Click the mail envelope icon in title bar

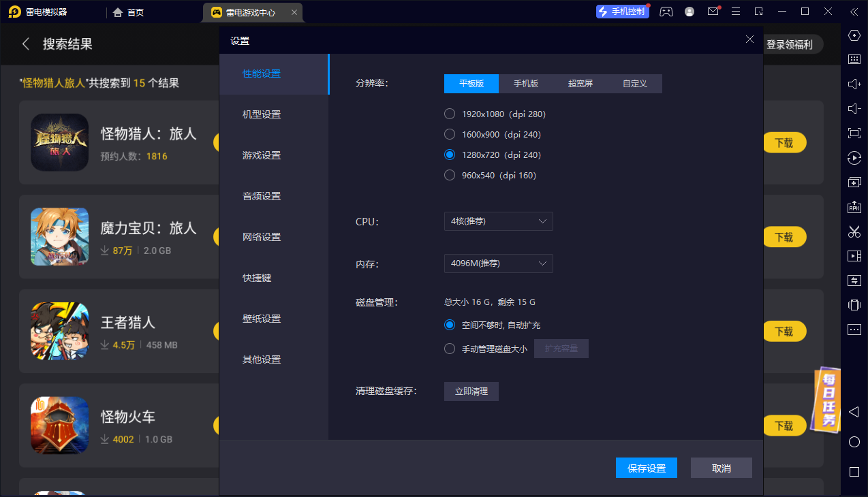click(713, 12)
